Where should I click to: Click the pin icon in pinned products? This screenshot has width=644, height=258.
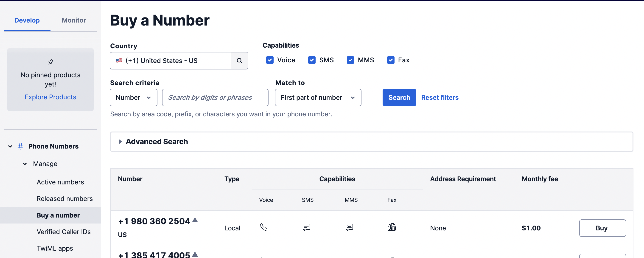pos(50,62)
